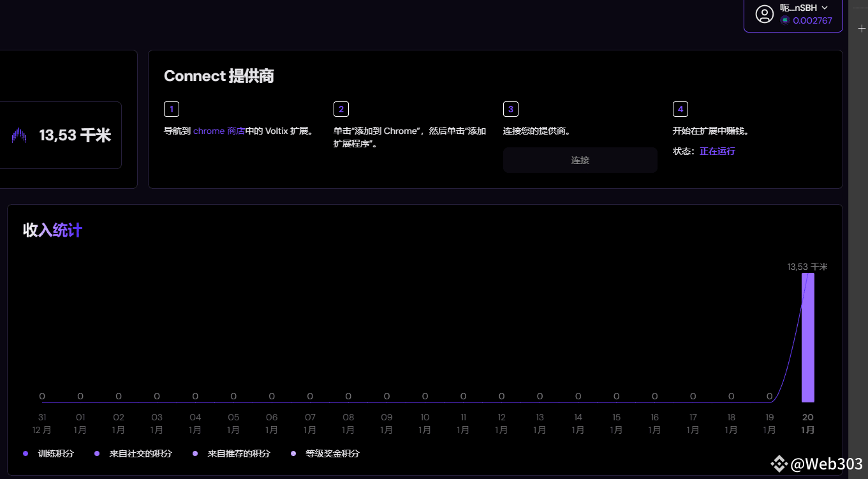Click the plus icon in right sidebar
Viewport: 868px width, 479px height.
pyautogui.click(x=862, y=29)
